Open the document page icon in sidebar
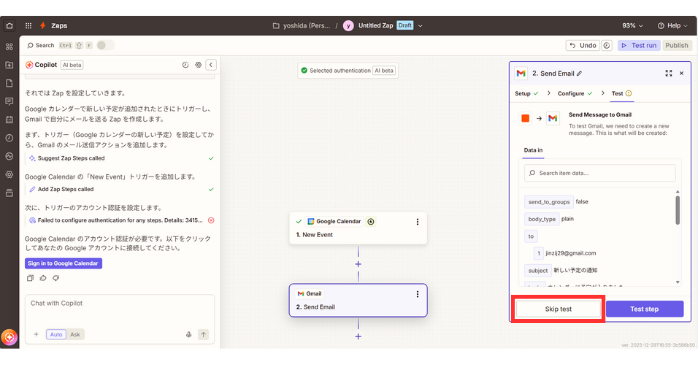The image size is (698, 365). pos(9,83)
